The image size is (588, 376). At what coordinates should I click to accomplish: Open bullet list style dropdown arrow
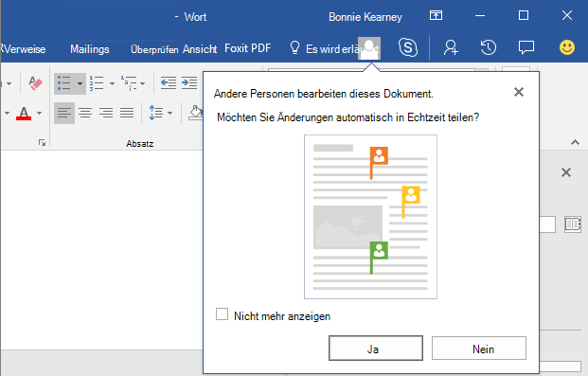[80, 83]
